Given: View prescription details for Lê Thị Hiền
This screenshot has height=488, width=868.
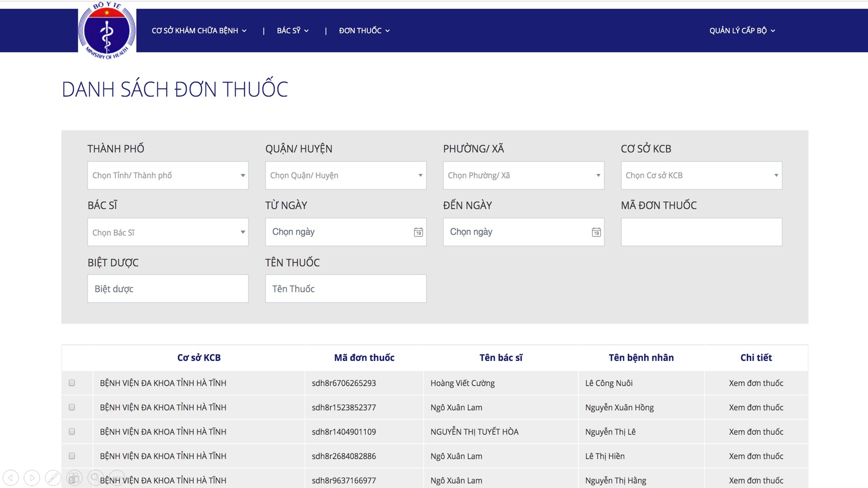Looking at the screenshot, I should tap(756, 456).
